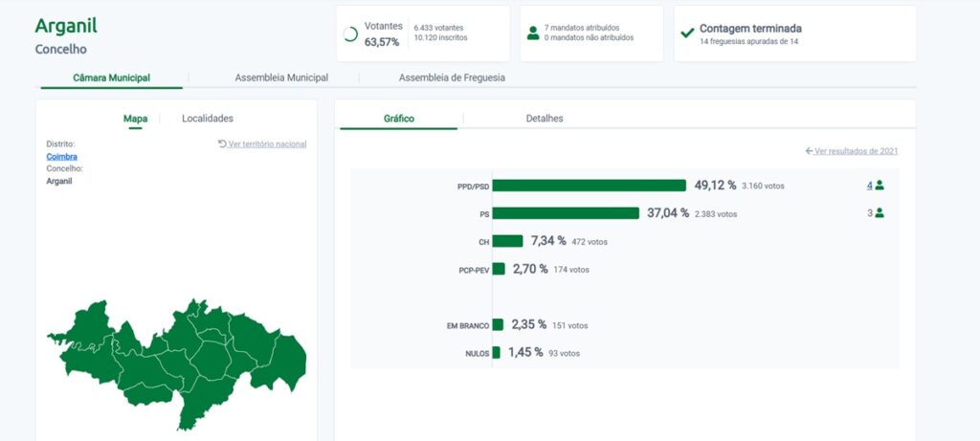This screenshot has width=980, height=441.
Task: Click the Contagem terminada checkmark icon
Action: click(x=686, y=33)
